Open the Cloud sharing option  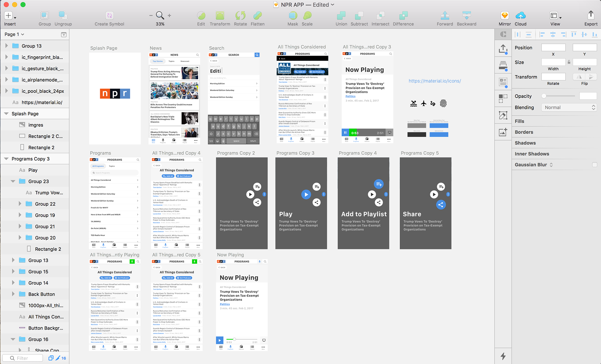[520, 16]
